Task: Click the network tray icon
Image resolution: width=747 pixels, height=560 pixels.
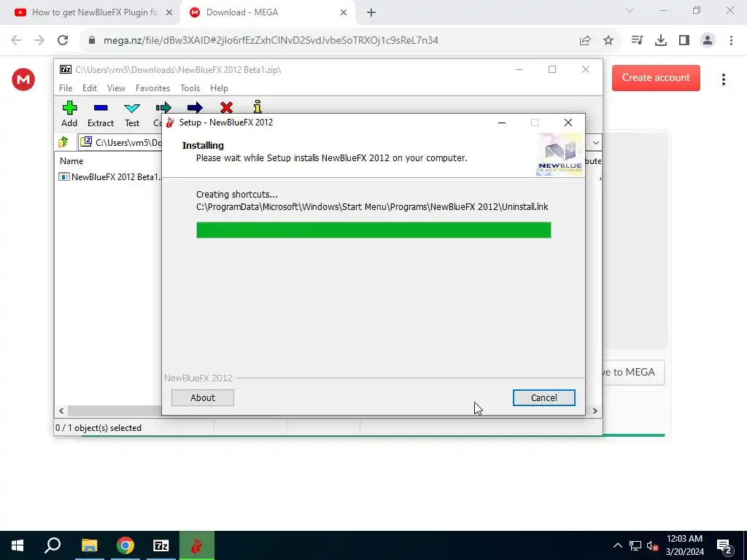Action: click(635, 545)
